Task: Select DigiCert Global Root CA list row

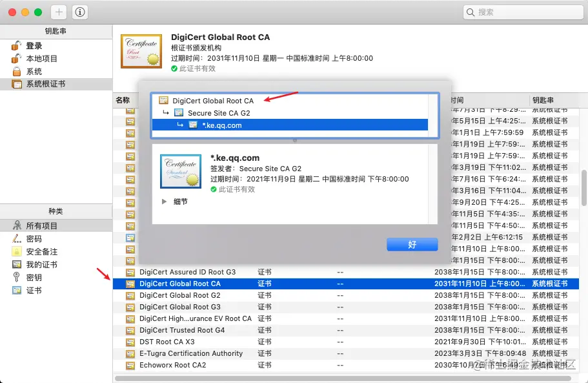Action: tap(346, 284)
